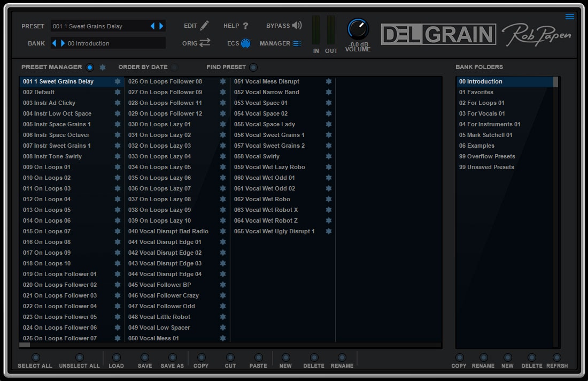588x381 pixels.
Task: Enable the Order By Date toggle
Action: pyautogui.click(x=174, y=67)
